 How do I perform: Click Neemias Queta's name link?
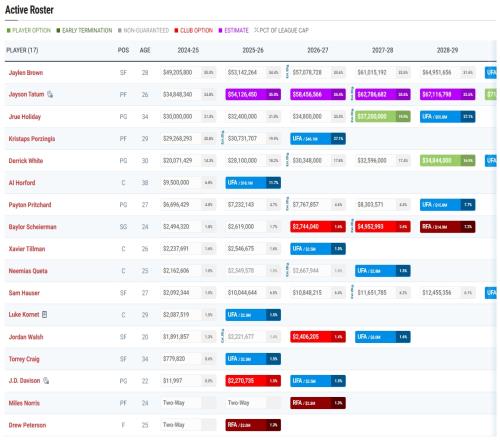(28, 271)
